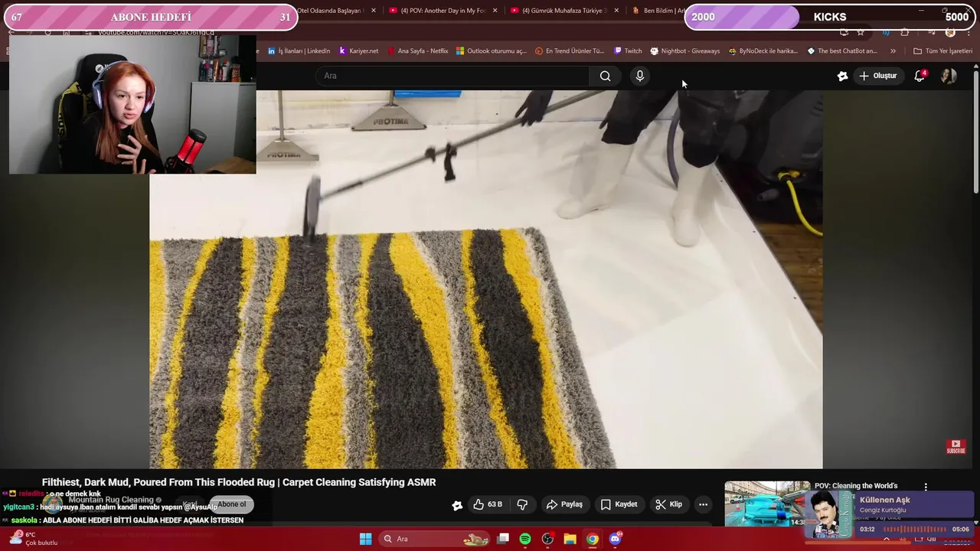
Task: Click the subscribe watermark in video corner
Action: coord(955,446)
